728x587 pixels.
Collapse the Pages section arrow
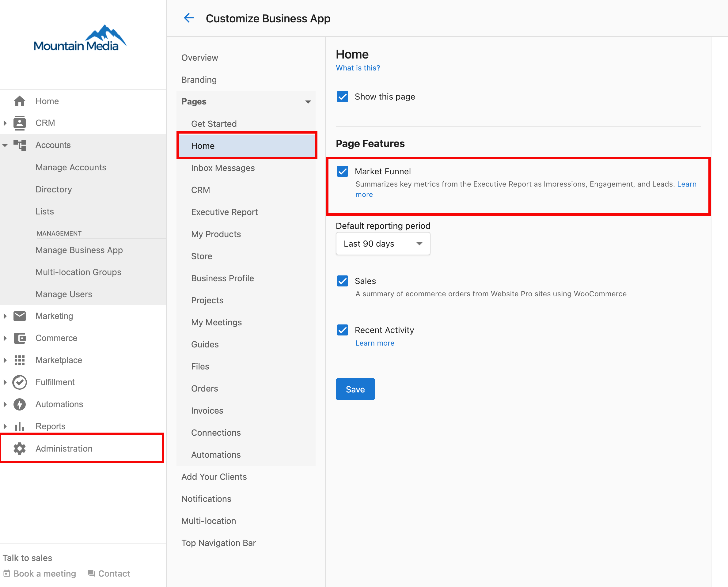pos(308,102)
